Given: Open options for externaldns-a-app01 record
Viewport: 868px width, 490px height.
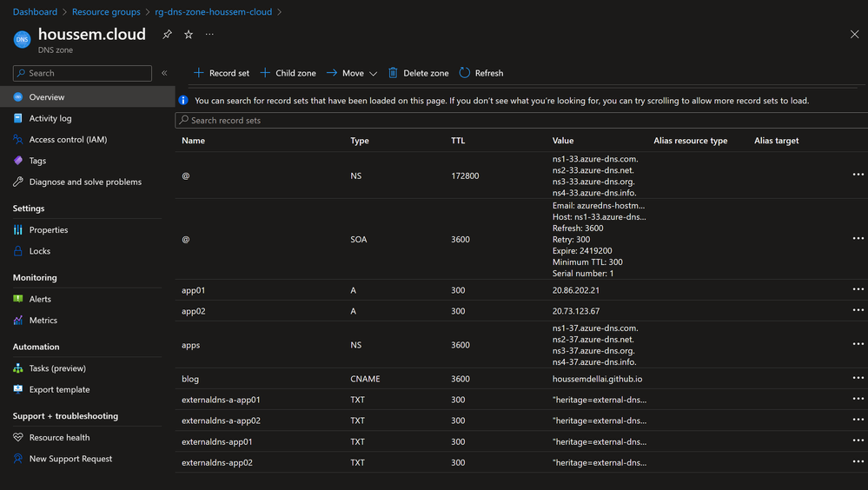Looking at the screenshot, I should point(858,399).
